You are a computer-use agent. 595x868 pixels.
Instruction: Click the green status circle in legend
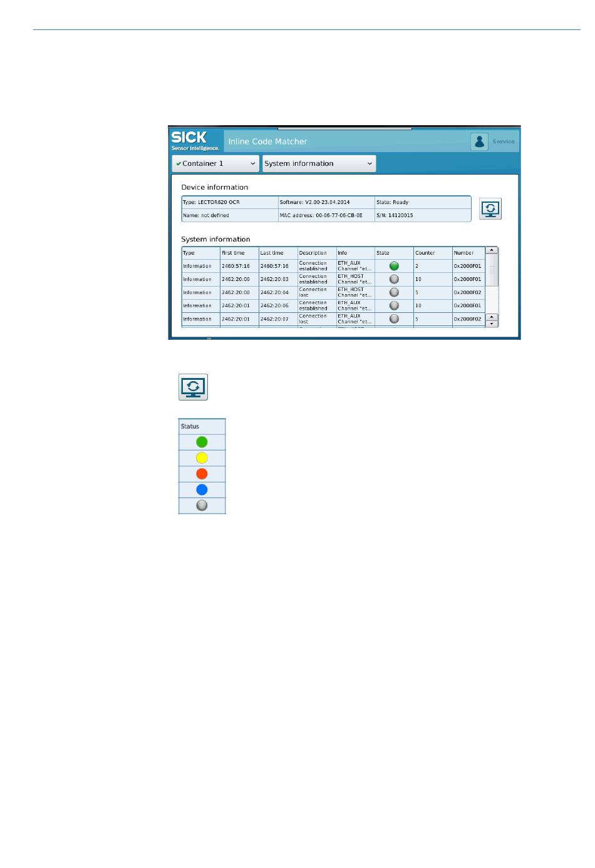(x=202, y=442)
